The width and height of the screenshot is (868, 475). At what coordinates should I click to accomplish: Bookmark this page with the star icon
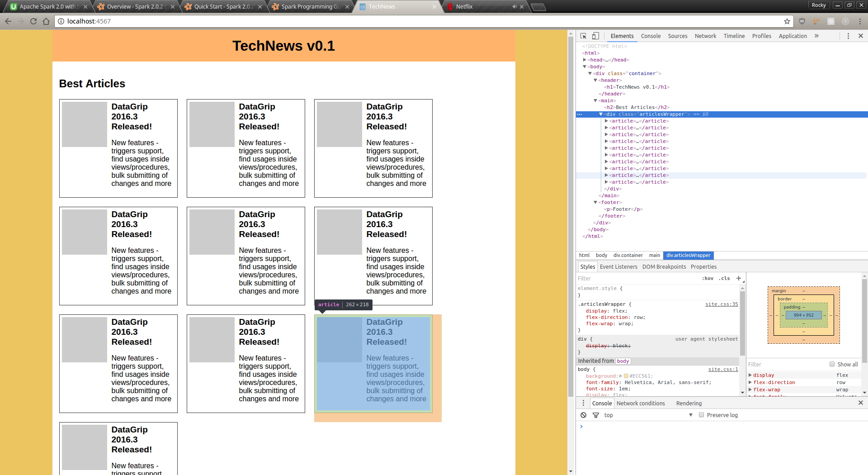787,21
